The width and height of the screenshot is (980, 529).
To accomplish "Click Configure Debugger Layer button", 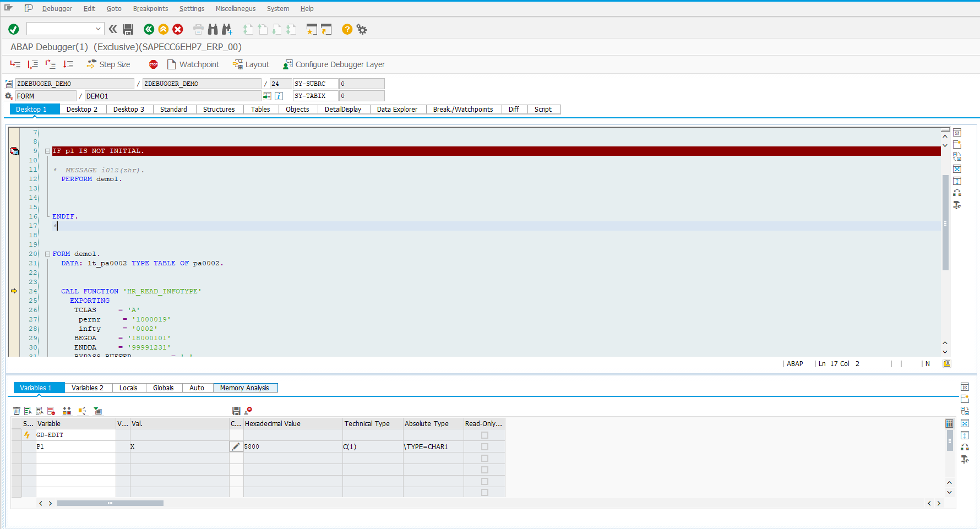I will point(334,64).
